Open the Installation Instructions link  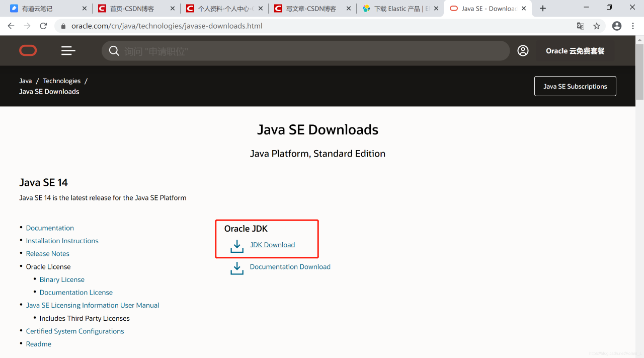coord(62,241)
